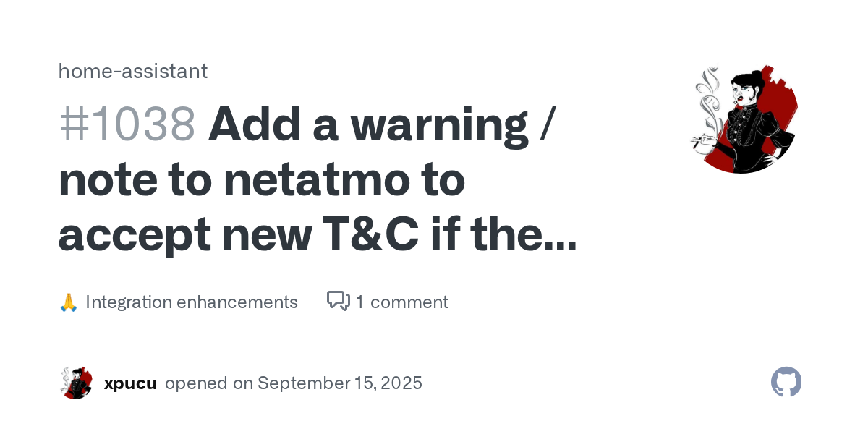Click the GitHub Octocat logo

pyautogui.click(x=786, y=382)
